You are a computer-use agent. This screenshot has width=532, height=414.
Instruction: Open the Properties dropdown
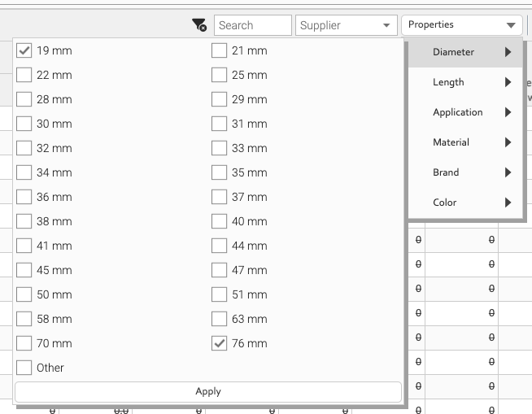[461, 25]
